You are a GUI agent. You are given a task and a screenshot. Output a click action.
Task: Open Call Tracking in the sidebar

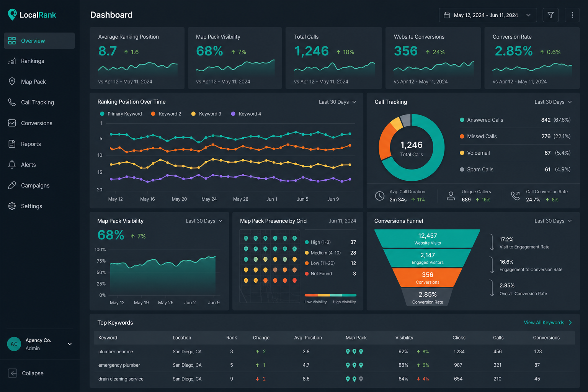pos(39,102)
